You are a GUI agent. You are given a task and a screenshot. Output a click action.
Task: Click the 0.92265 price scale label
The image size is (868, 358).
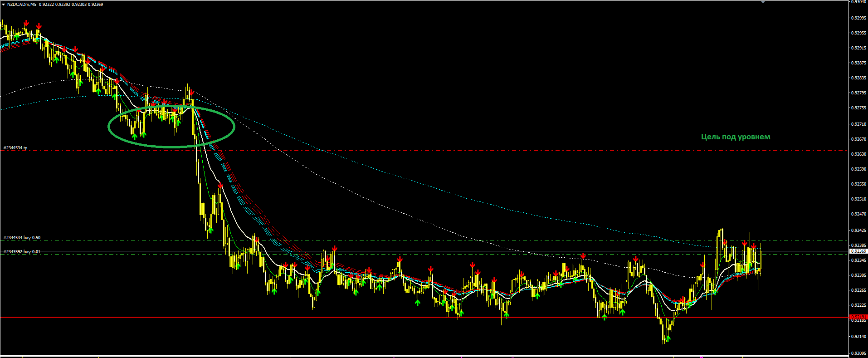click(x=858, y=290)
